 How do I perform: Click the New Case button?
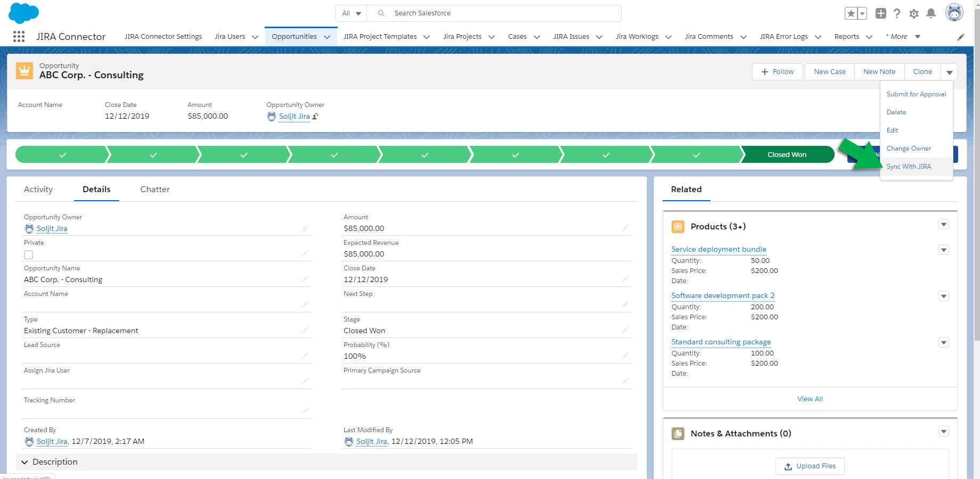[x=829, y=72]
